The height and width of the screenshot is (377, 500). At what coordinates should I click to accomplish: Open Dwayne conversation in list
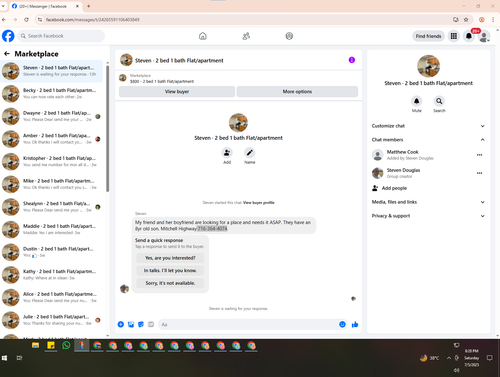52,116
